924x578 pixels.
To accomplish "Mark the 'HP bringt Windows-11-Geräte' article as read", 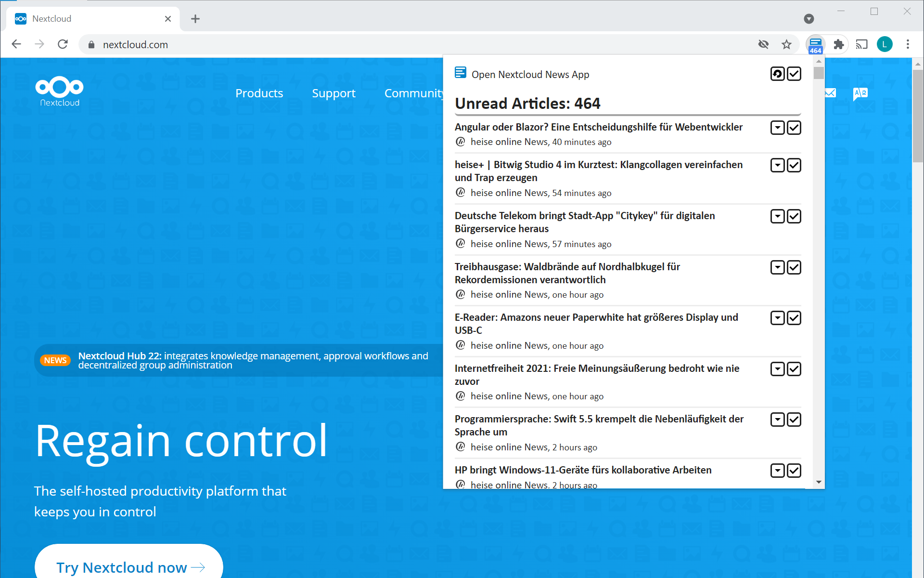I will point(794,471).
